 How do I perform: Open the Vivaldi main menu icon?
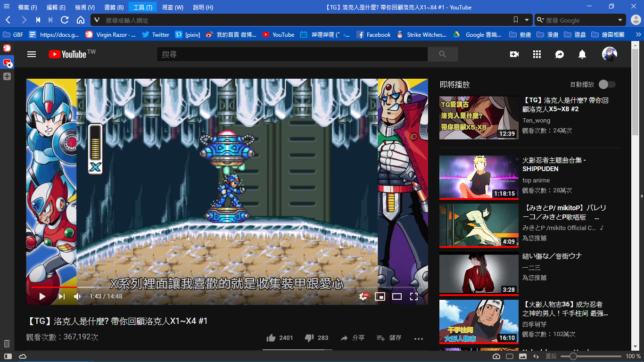tap(7, 7)
